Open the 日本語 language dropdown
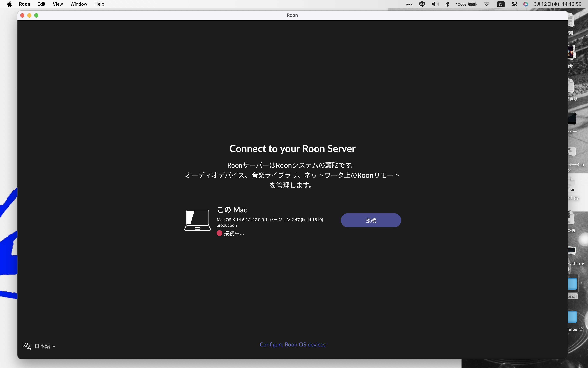Image resolution: width=588 pixels, height=368 pixels. [39, 346]
